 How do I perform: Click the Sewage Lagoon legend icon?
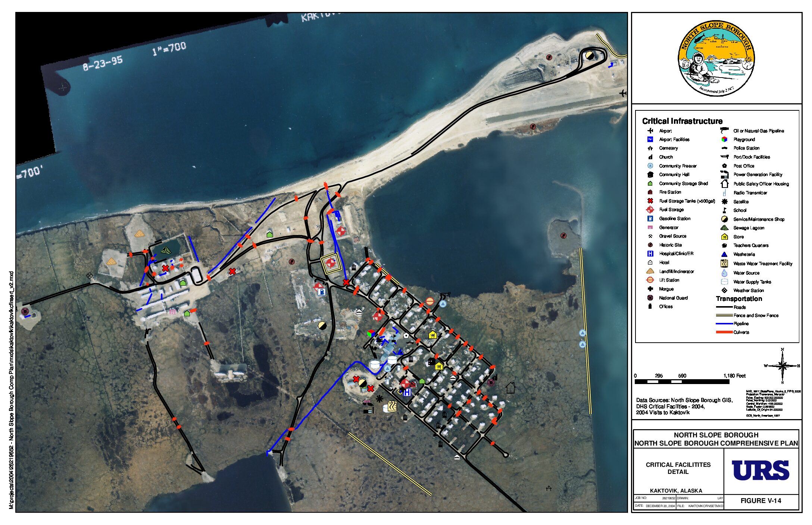point(724,228)
